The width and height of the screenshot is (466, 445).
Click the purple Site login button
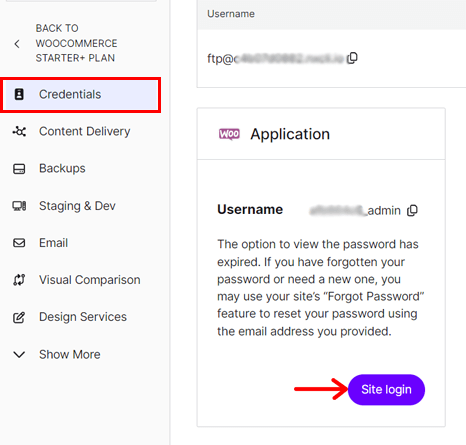click(386, 390)
